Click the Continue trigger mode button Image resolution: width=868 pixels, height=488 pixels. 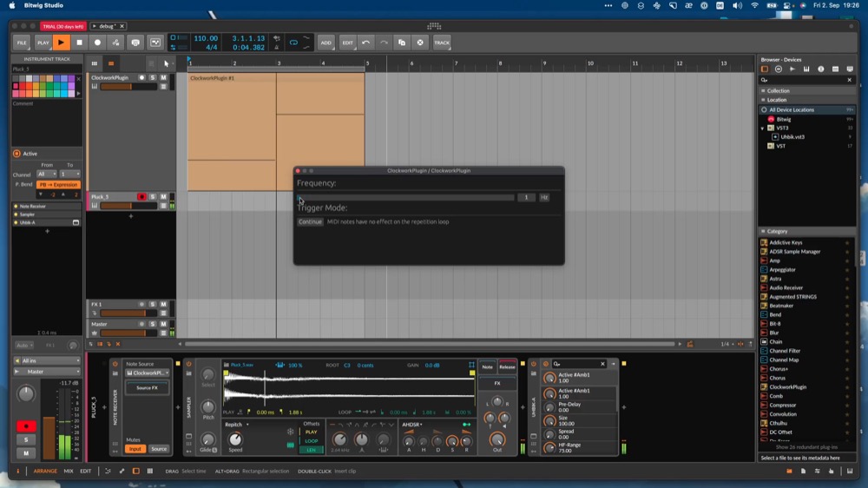310,221
